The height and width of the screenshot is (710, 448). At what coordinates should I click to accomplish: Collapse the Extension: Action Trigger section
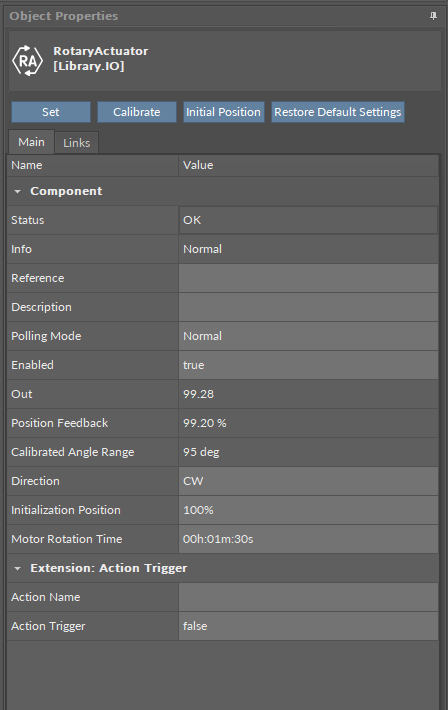[17, 568]
